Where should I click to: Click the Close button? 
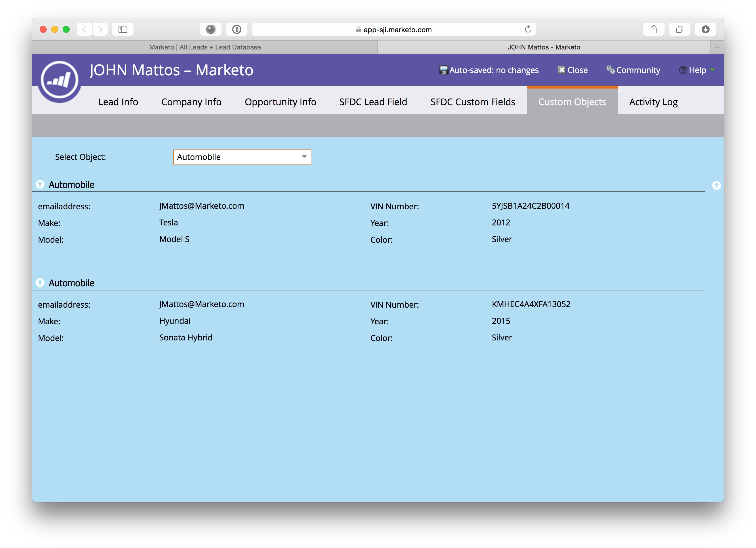pyautogui.click(x=573, y=70)
